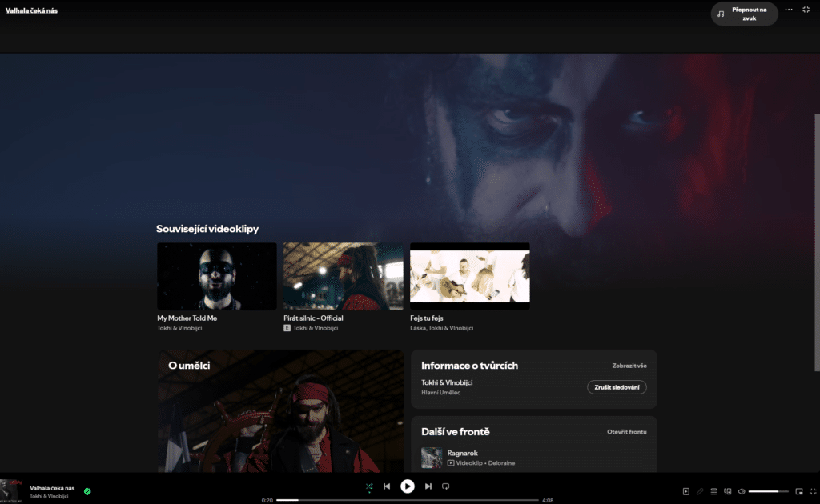Screen dimensions: 820x504
Task: Play Ragnarok from next in queue
Action: coord(462,453)
